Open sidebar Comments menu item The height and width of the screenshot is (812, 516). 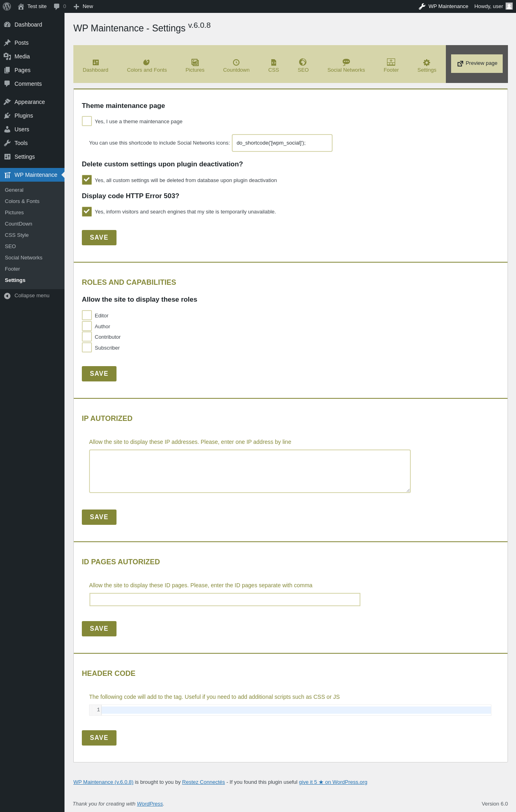click(x=32, y=84)
